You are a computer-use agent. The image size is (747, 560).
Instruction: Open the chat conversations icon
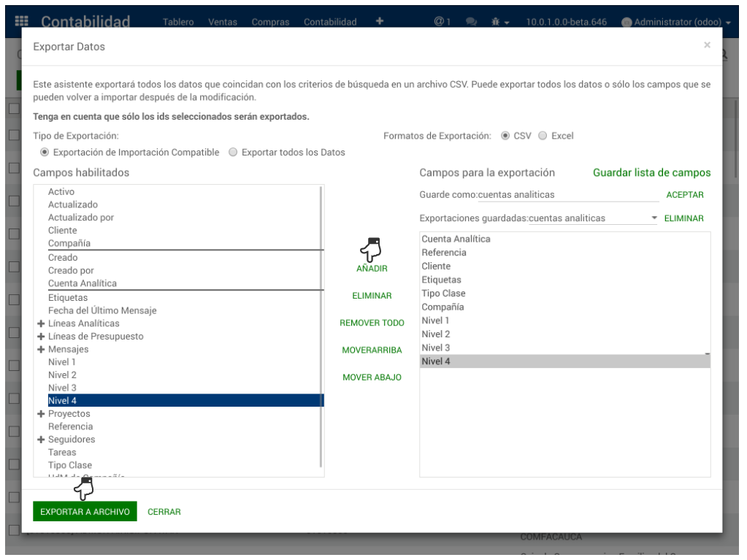click(x=471, y=22)
